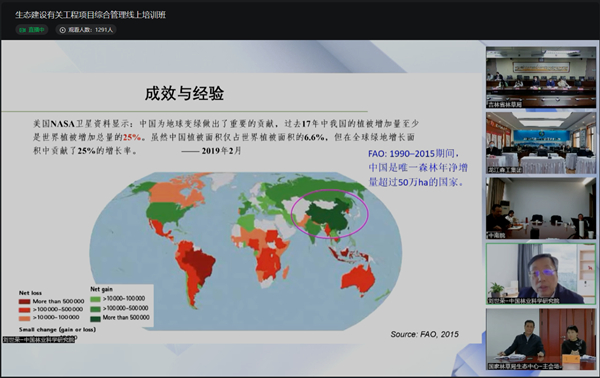
Task: Click the light green '>10000-100000' net gain swatch
Action: 95,299
